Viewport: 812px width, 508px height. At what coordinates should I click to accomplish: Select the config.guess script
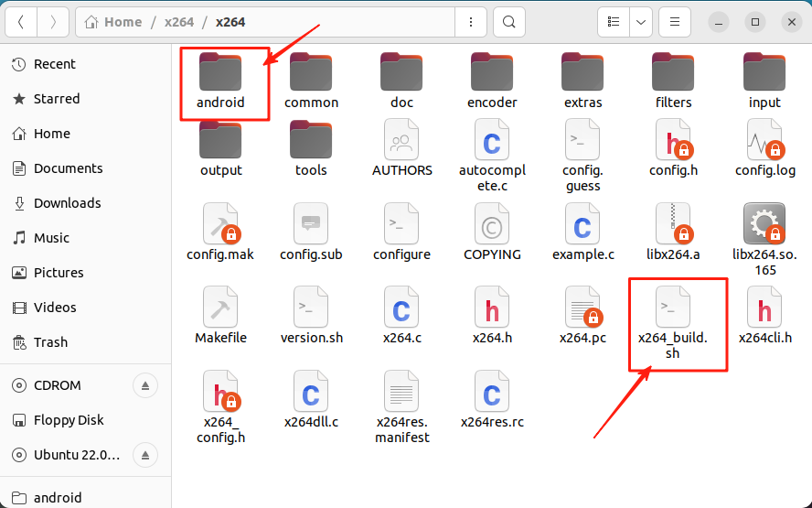click(x=582, y=156)
